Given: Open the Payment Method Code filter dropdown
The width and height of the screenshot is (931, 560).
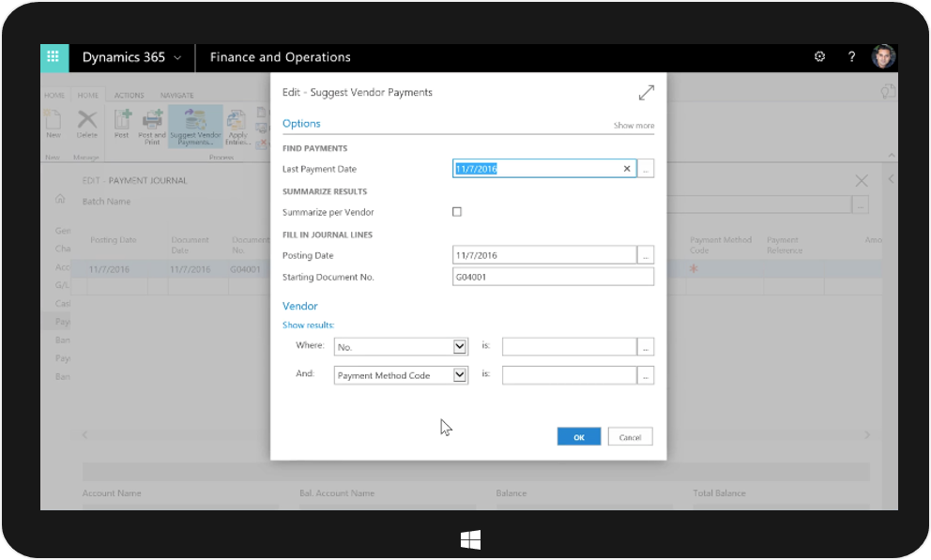Looking at the screenshot, I should coord(460,375).
